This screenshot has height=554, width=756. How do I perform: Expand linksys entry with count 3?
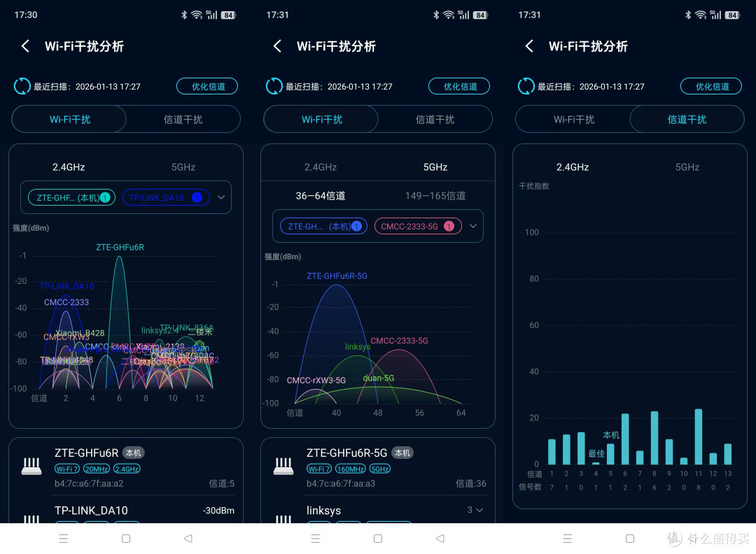point(475,510)
